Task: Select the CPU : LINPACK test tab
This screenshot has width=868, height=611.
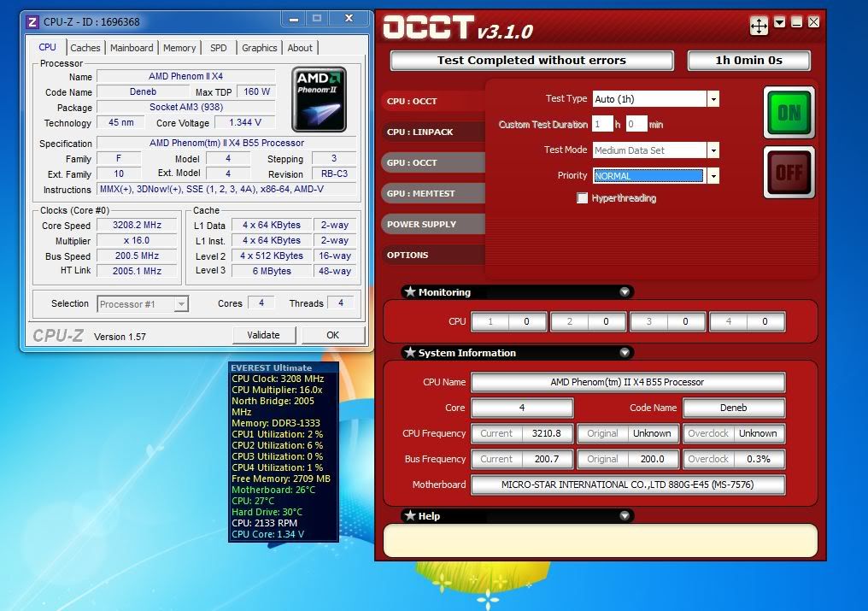Action: 433,132
